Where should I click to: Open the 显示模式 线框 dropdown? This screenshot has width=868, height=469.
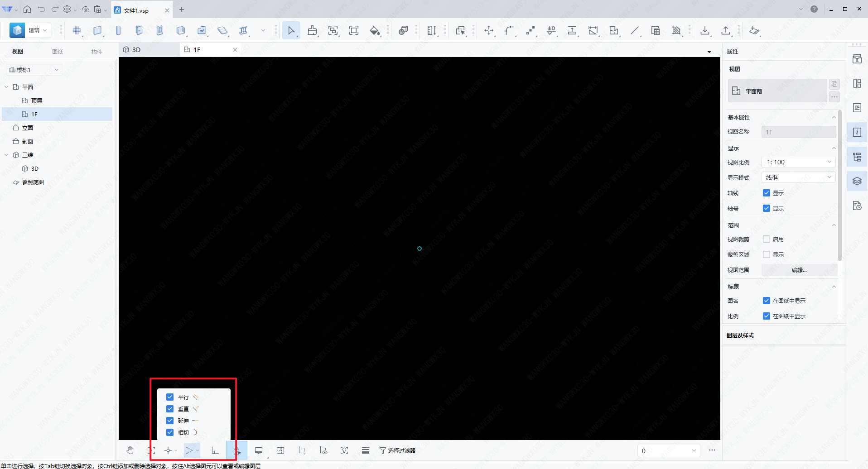[x=798, y=177]
